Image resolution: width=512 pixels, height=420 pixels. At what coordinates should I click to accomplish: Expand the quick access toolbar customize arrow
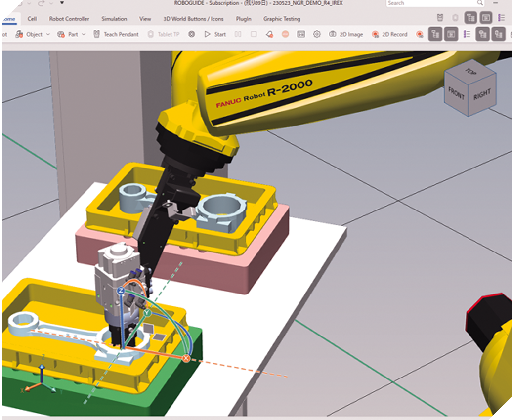coord(62,3)
